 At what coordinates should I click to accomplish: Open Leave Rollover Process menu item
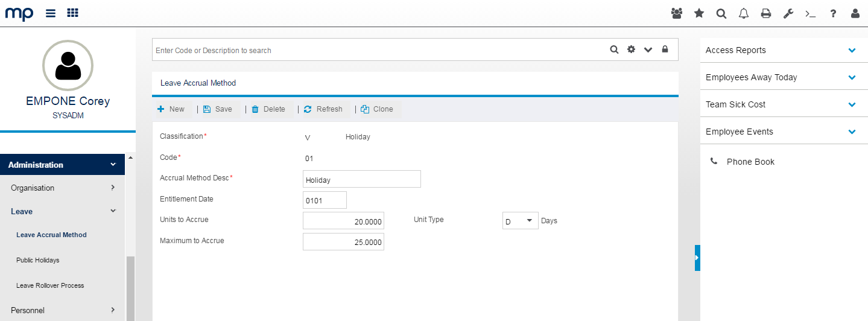tap(50, 285)
